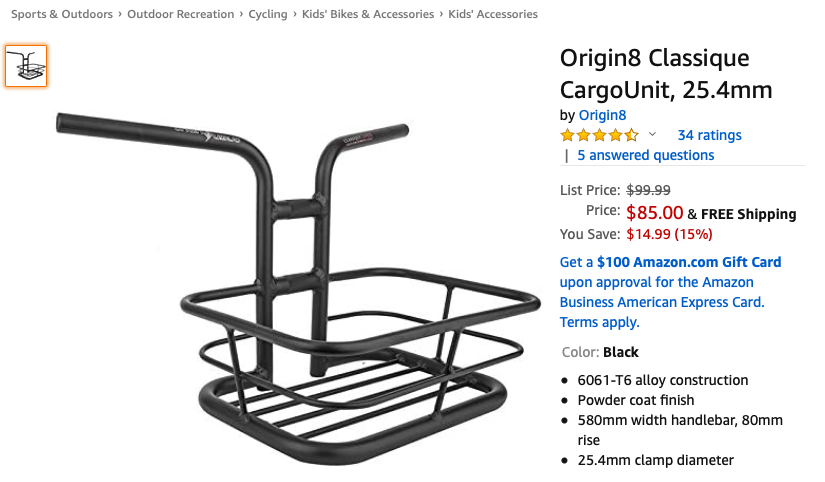Open Kids' Bikes & Accessories breadcrumb
The image size is (825, 482).
pyautogui.click(x=368, y=14)
